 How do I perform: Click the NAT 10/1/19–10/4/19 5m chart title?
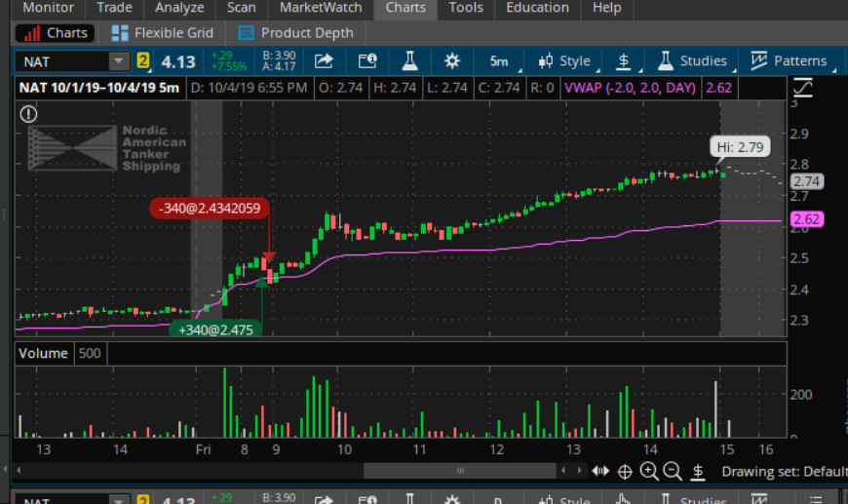pos(99,88)
